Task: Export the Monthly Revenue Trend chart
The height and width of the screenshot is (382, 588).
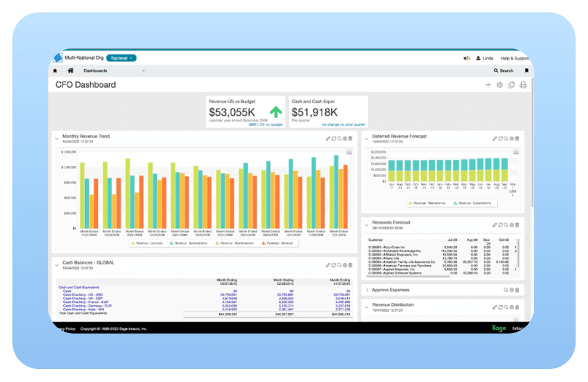Action: (349, 152)
